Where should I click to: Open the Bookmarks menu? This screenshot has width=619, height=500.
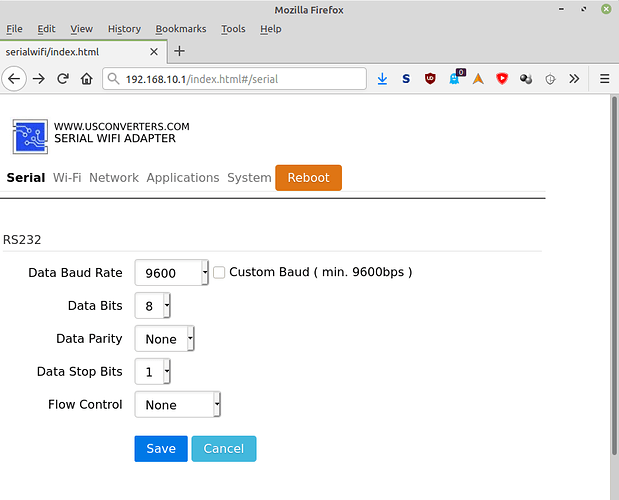[181, 29]
